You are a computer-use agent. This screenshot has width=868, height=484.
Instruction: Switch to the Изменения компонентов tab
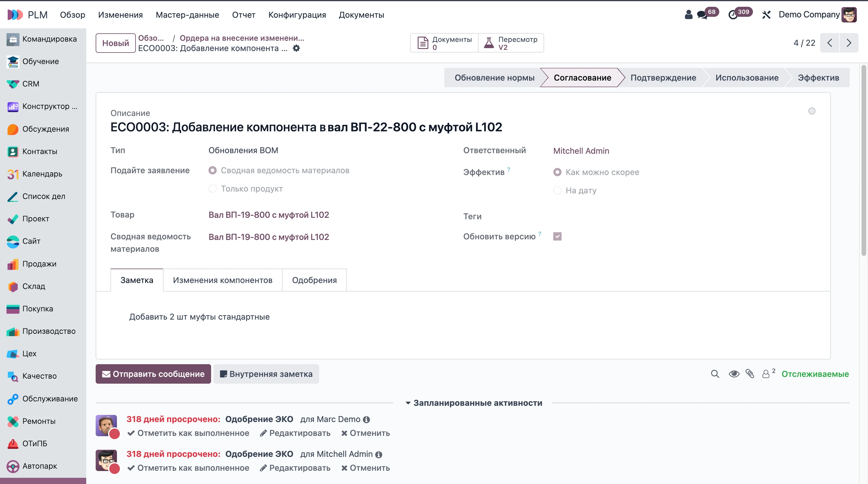click(x=222, y=280)
